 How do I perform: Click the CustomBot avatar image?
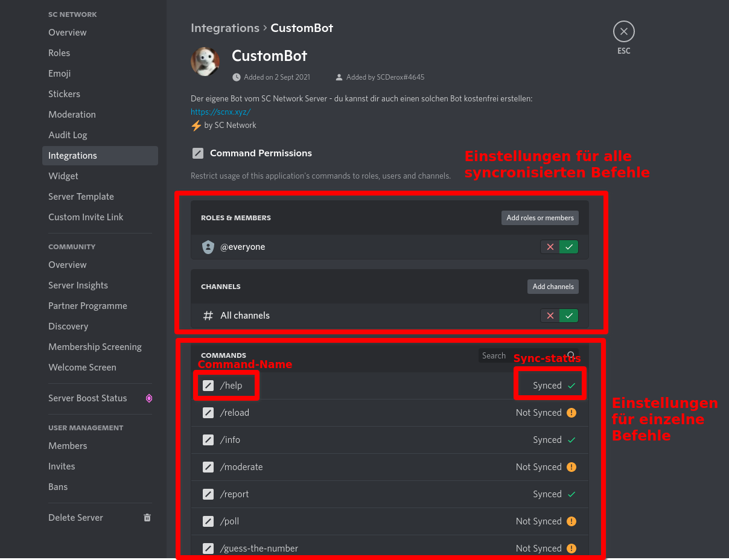pos(205,61)
